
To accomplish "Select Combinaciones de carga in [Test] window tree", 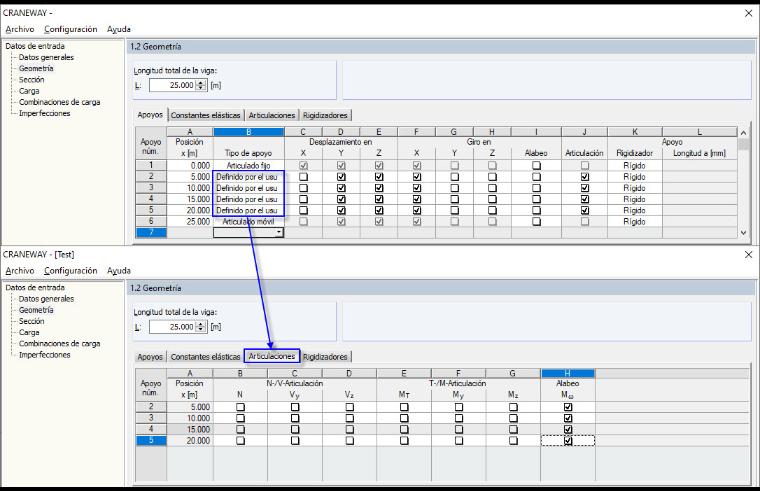I will tap(60, 343).
